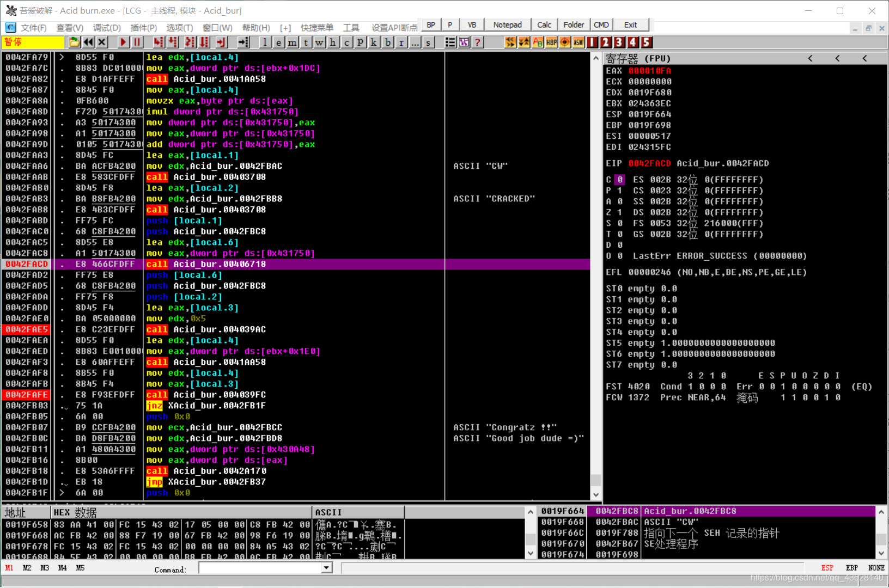Open Call stack with 'k' button
This screenshot has height=588, width=889.
[x=374, y=42]
